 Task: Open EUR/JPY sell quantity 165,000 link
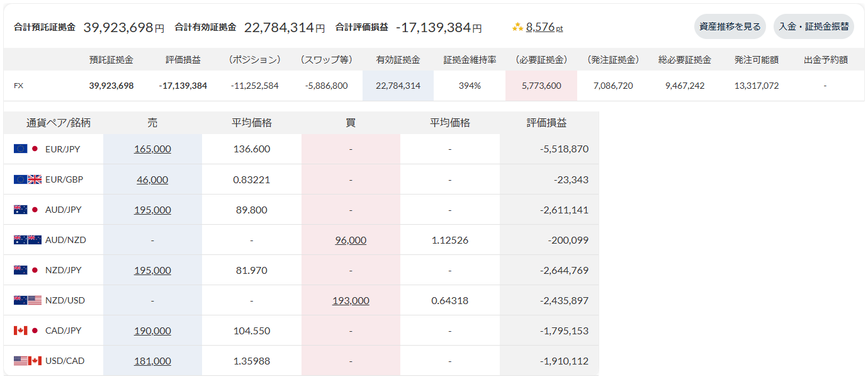152,149
